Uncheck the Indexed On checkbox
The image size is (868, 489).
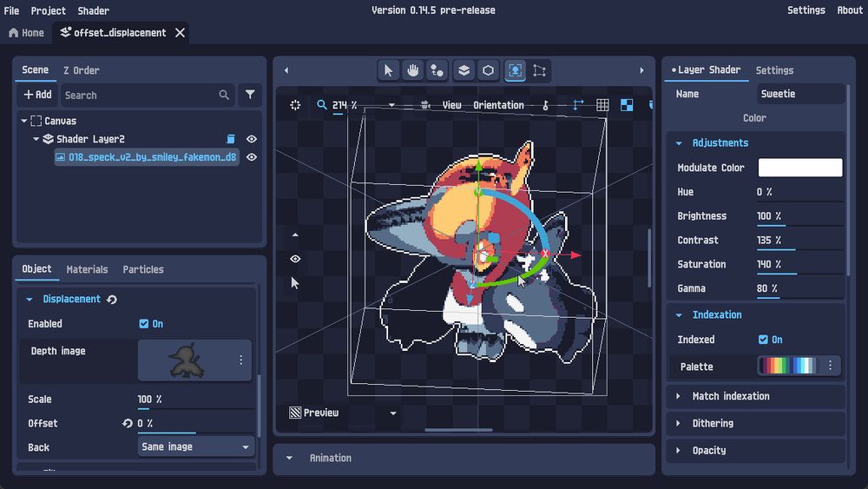point(763,340)
